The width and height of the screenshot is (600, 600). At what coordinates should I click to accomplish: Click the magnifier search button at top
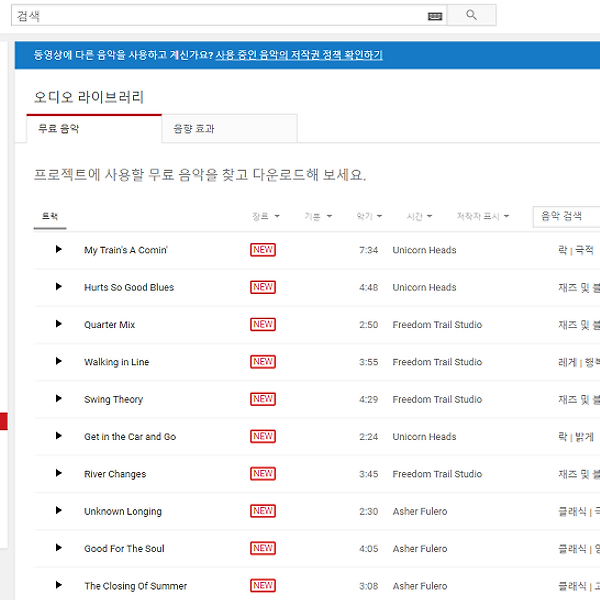click(471, 16)
